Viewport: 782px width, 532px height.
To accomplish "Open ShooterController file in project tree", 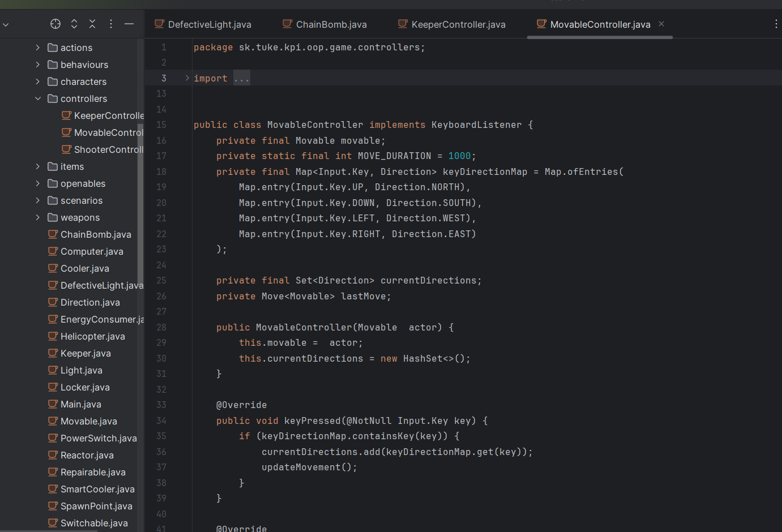I will click(102, 149).
